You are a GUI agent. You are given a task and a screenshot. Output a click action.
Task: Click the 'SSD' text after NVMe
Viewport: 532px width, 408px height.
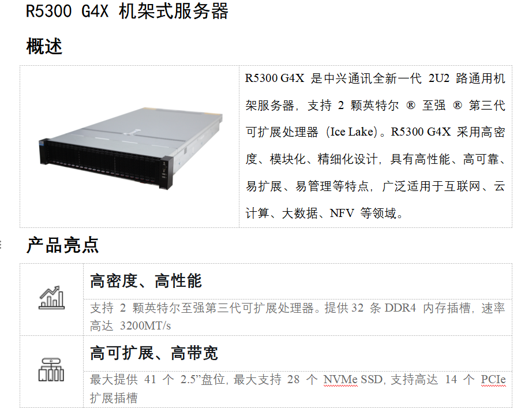click(x=372, y=380)
